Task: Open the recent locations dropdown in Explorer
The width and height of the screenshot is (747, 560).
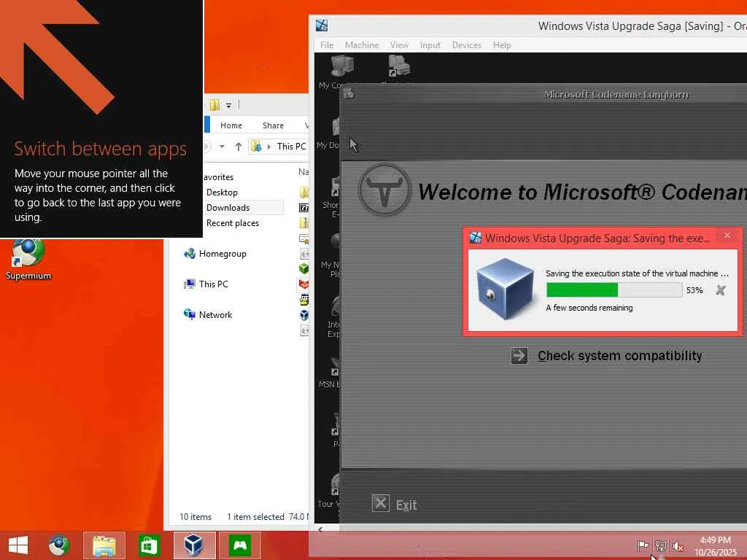Action: click(x=222, y=147)
